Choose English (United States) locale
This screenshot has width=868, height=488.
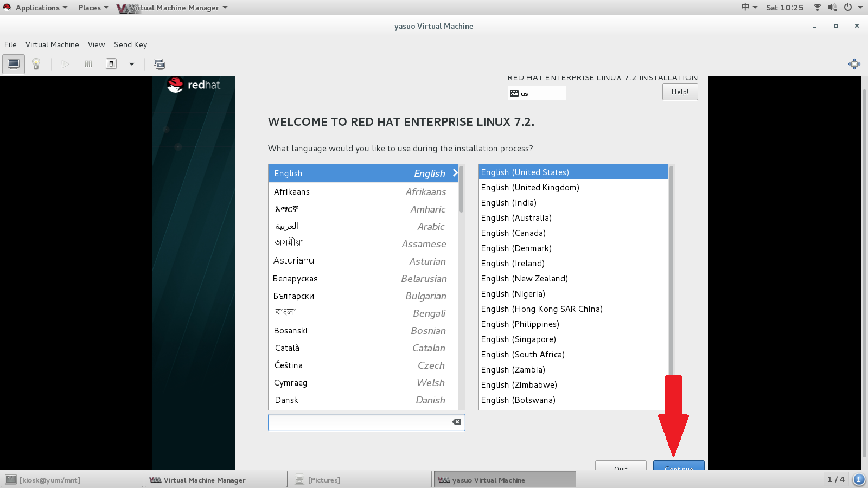pos(573,172)
